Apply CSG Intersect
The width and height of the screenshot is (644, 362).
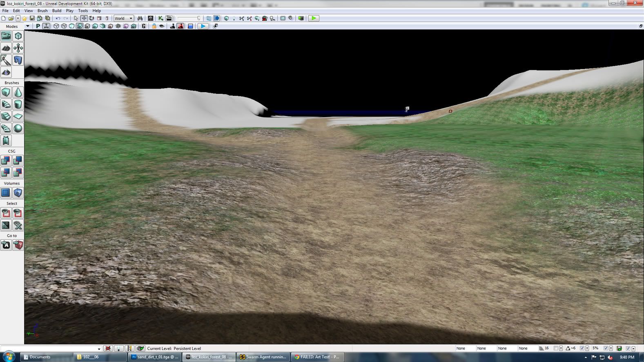coord(6,173)
